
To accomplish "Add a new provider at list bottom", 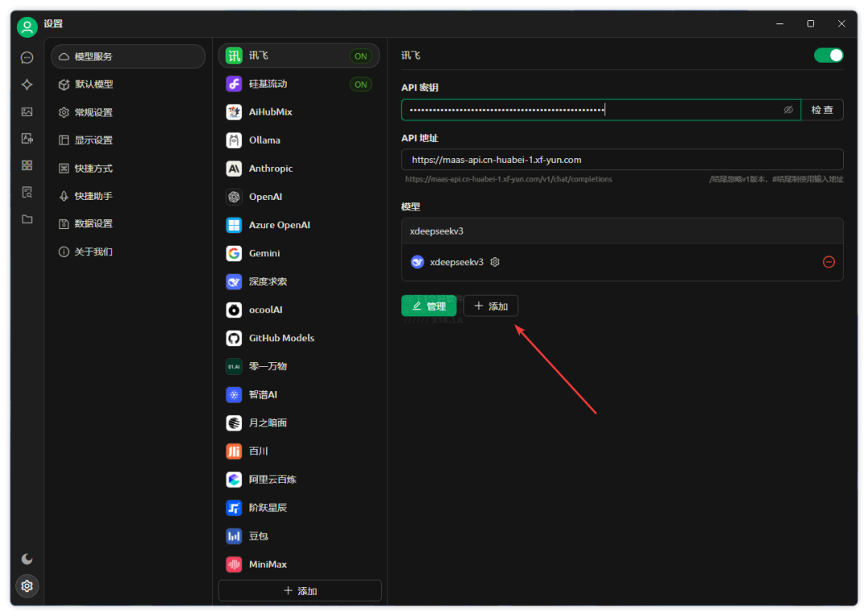I will [x=300, y=590].
